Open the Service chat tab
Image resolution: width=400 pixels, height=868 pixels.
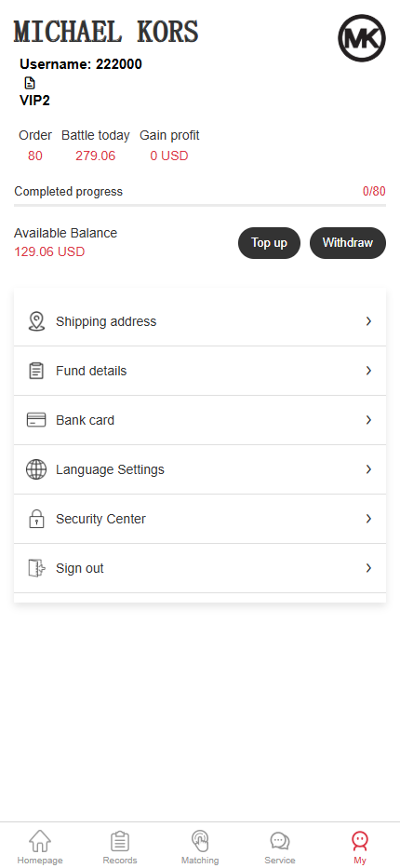pyautogui.click(x=280, y=848)
